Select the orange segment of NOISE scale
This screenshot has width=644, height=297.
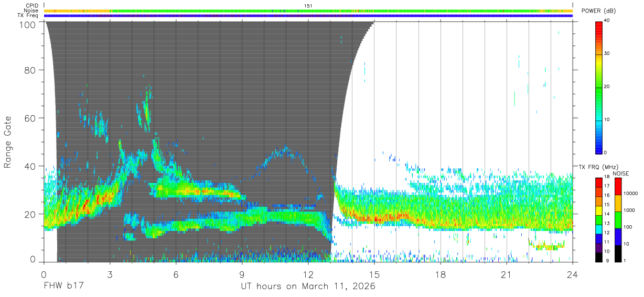618,203
